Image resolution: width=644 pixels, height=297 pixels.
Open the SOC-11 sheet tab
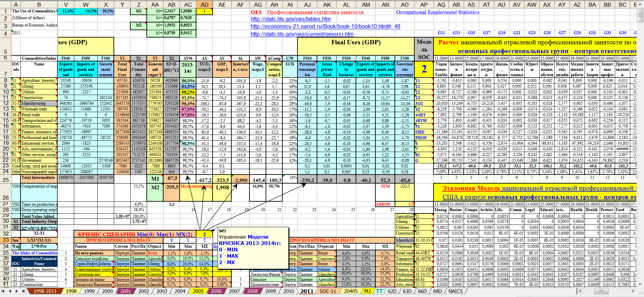[327, 291]
